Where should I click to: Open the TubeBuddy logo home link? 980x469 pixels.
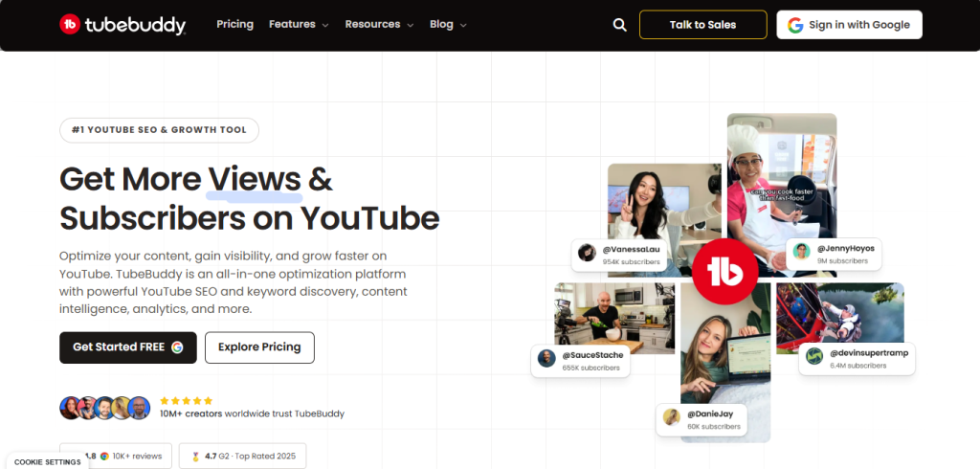122,24
